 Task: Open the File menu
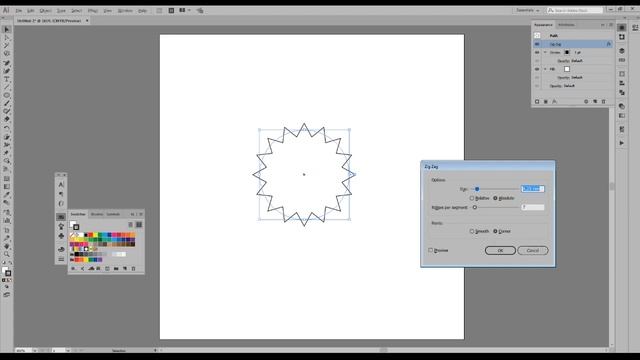click(x=18, y=11)
